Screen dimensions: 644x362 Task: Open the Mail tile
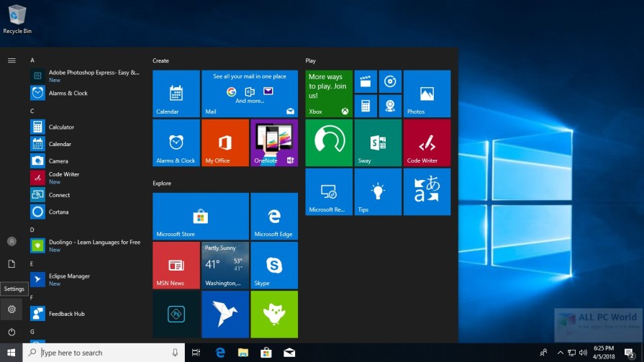[250, 94]
